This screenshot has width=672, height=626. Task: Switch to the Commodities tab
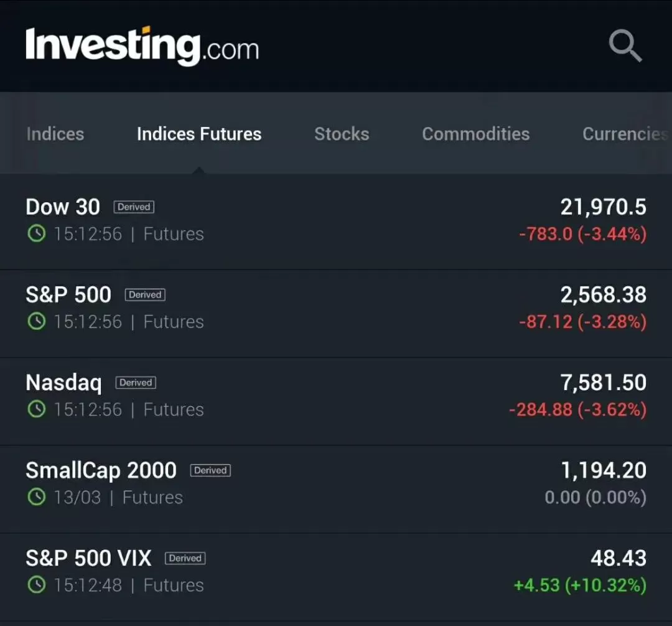click(476, 134)
